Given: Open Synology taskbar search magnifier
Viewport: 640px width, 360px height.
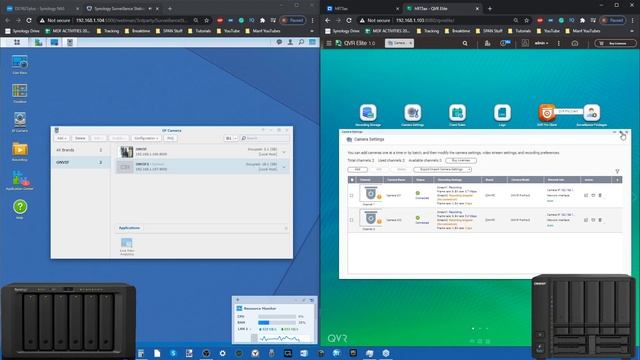Looking at the screenshot, I should pos(301,42).
